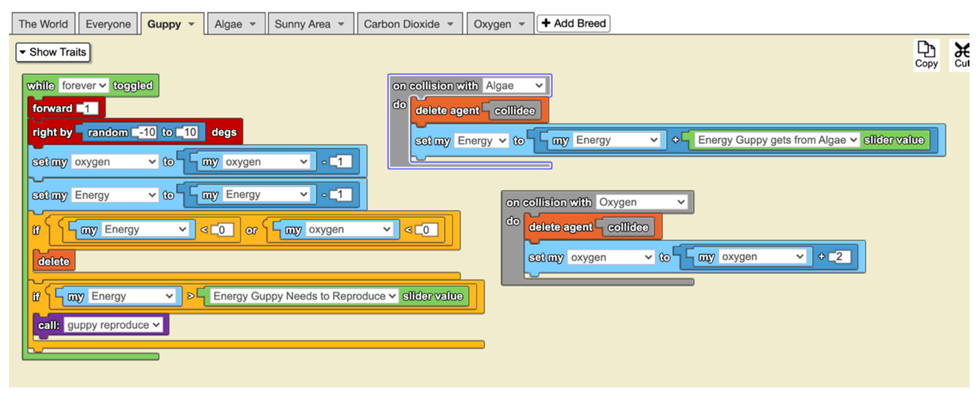The width and height of the screenshot is (980, 397).
Task: Select the orange delete block
Action: [54, 262]
